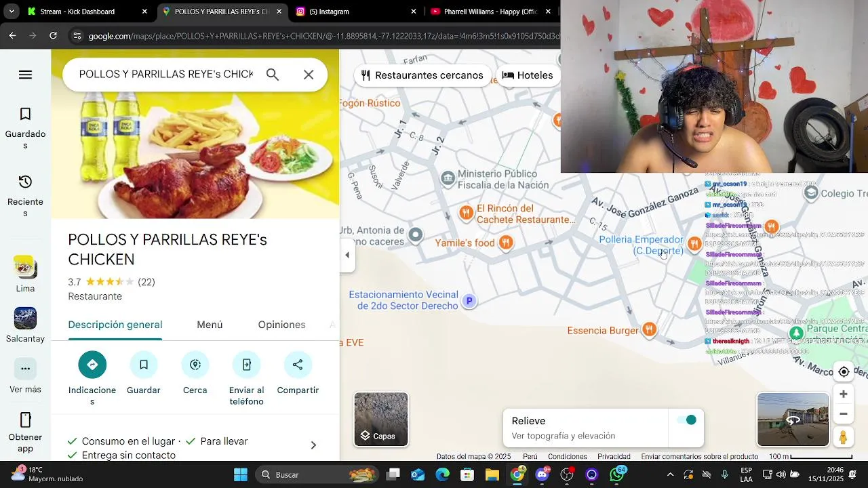Switch to the Menú tab

(x=210, y=325)
